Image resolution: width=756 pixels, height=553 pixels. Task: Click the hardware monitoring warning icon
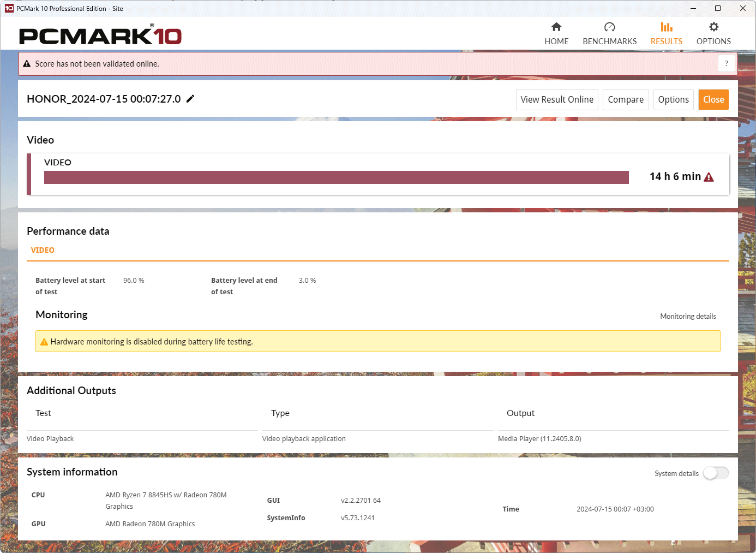coord(44,342)
